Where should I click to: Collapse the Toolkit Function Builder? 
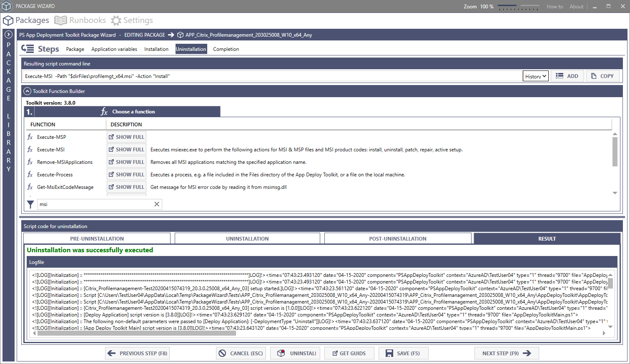(28, 91)
